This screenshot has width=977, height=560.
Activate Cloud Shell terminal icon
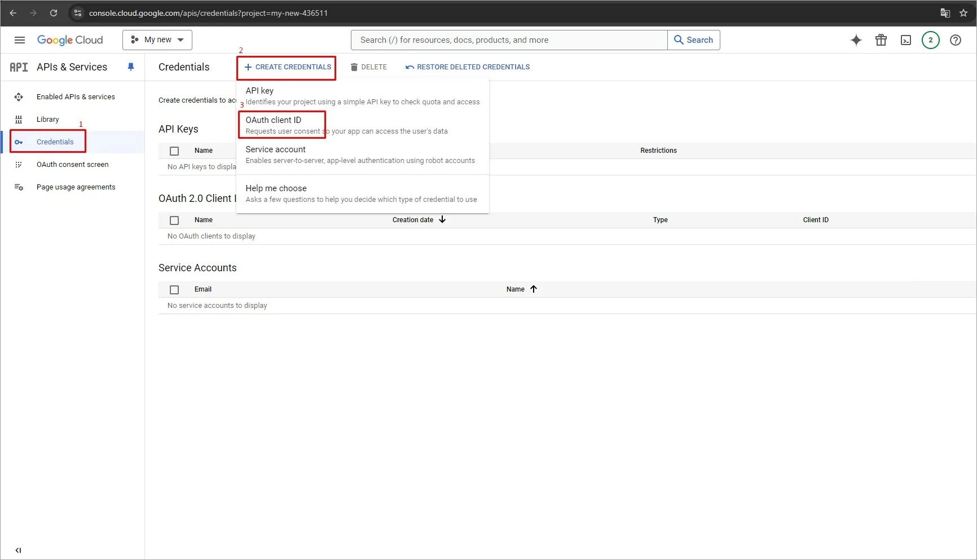[906, 40]
